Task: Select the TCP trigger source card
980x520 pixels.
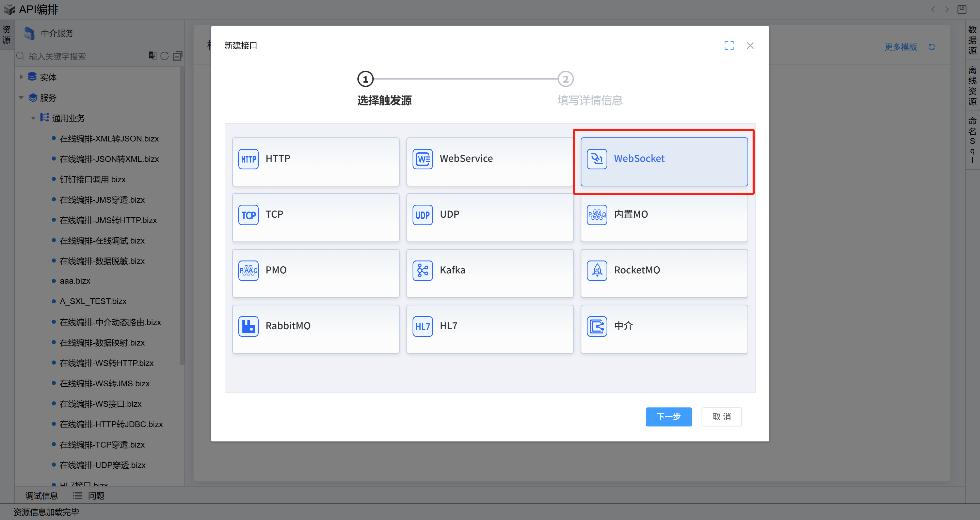Action: 316,217
